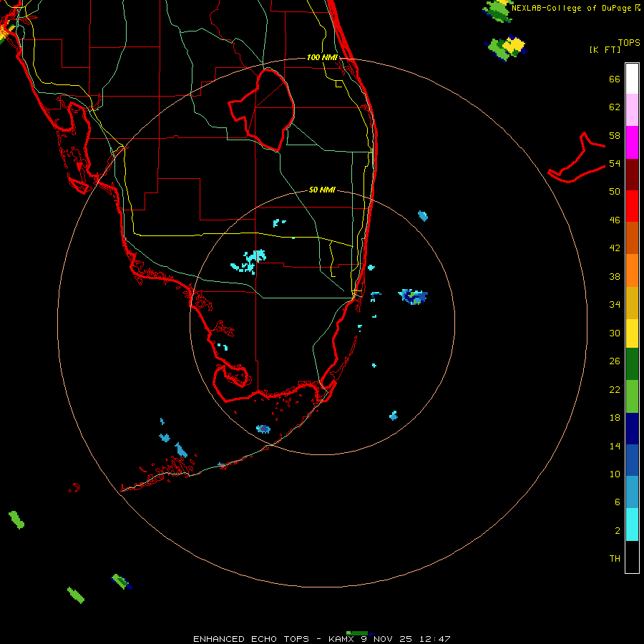The image size is (644, 644).
Task: Click the 62 legend value
Action: 615,107
